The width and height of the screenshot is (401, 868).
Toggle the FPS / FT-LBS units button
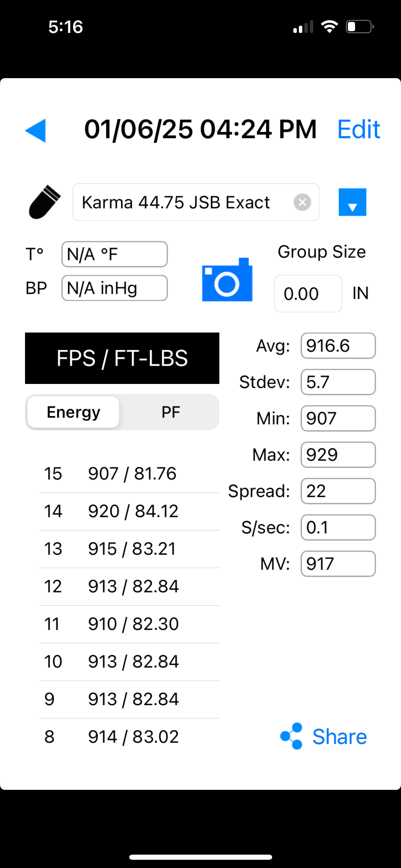[122, 358]
